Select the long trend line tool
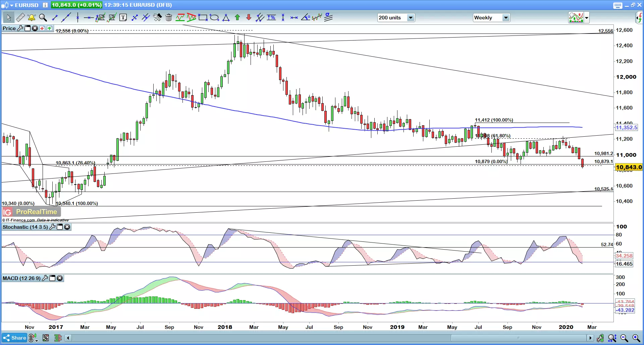The image size is (644, 345). tap(66, 17)
